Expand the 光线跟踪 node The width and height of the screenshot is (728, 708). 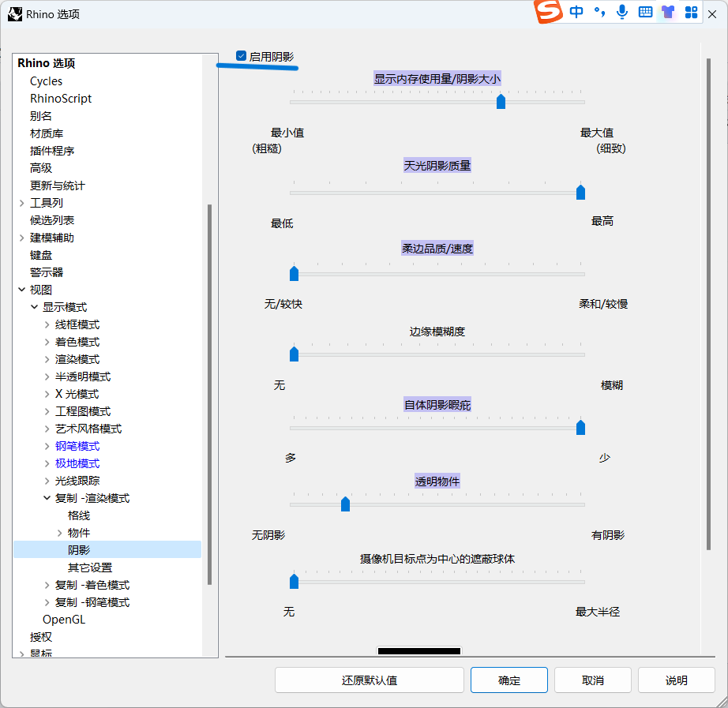[x=47, y=481]
